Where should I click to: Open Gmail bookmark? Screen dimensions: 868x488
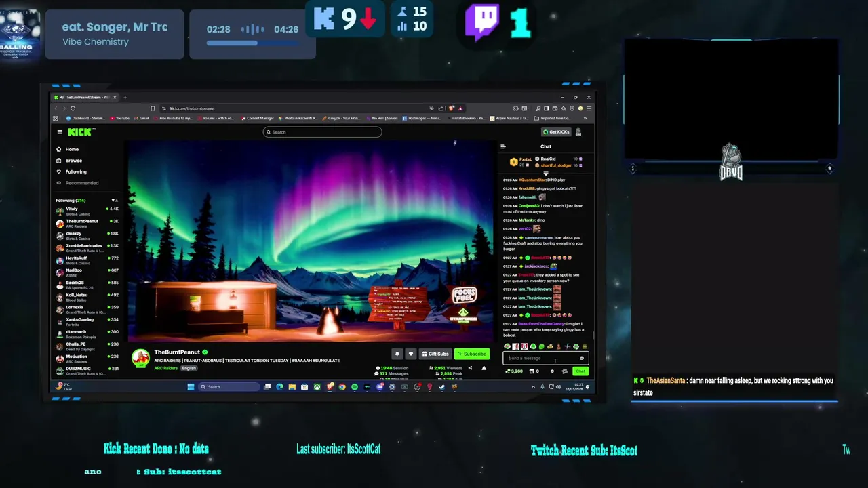pyautogui.click(x=141, y=118)
